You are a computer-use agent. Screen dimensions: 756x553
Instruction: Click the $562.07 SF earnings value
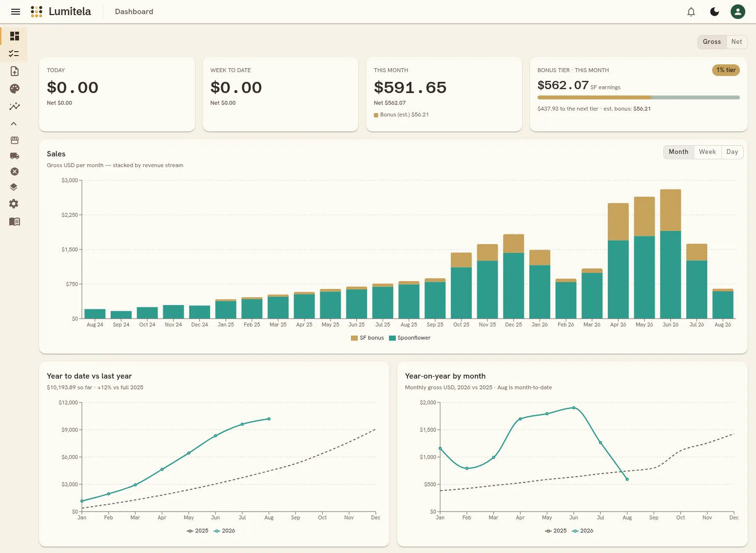pos(563,85)
